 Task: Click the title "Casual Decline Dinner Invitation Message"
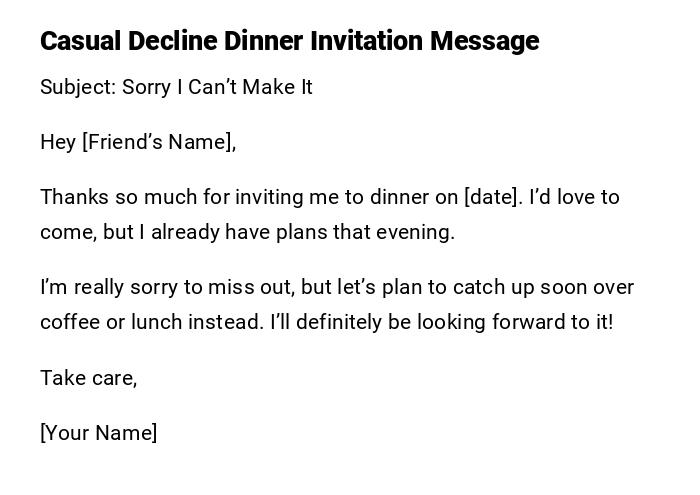(x=289, y=41)
